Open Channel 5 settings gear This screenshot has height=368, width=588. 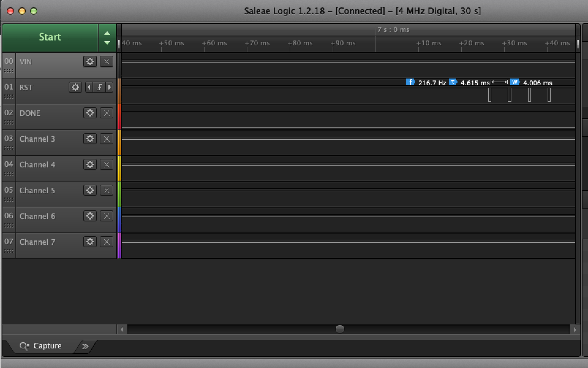[x=90, y=190]
